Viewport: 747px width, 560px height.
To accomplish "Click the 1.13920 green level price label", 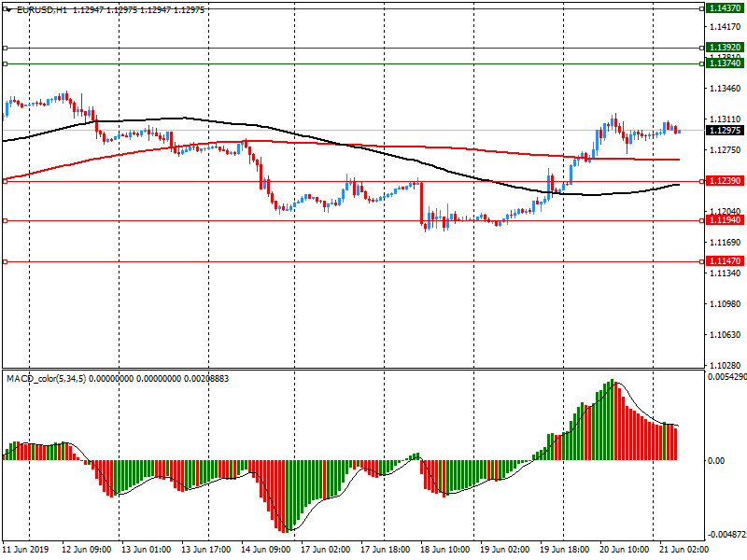I will (x=725, y=48).
